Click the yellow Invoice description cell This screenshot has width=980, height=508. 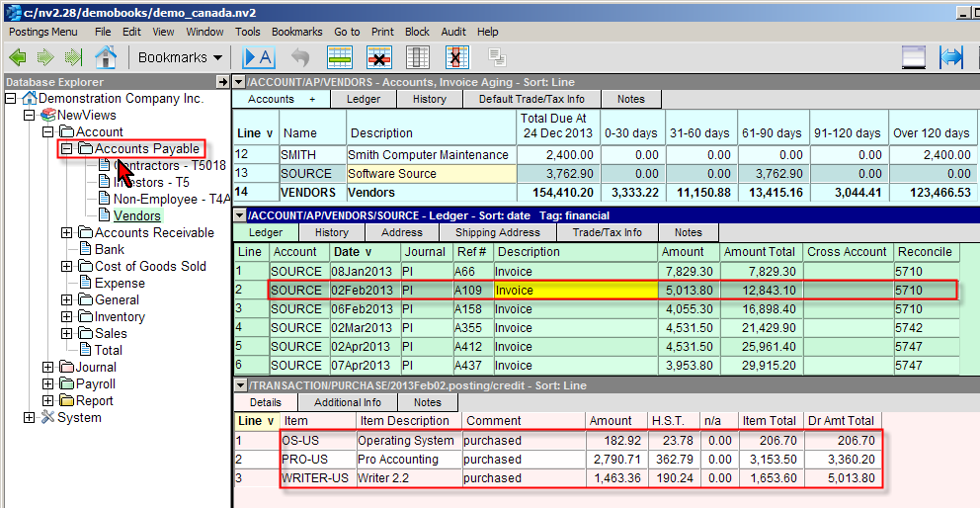575,291
